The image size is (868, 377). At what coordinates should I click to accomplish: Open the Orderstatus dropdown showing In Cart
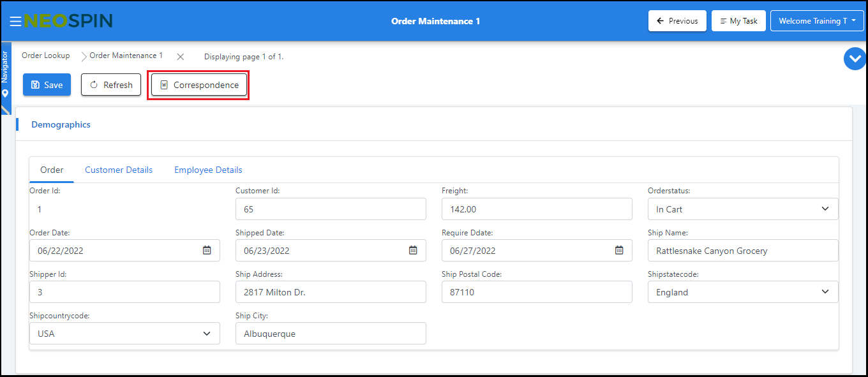(743, 209)
